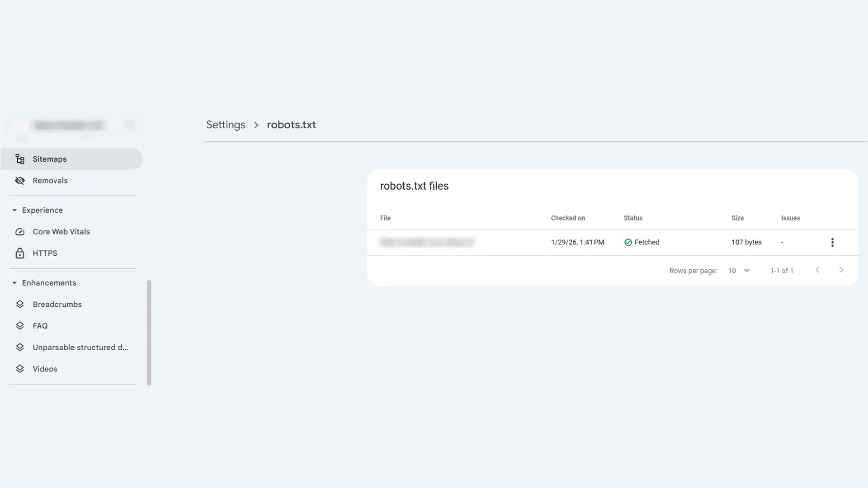The image size is (868, 488).
Task: Collapse the Experience section
Action: click(x=14, y=210)
